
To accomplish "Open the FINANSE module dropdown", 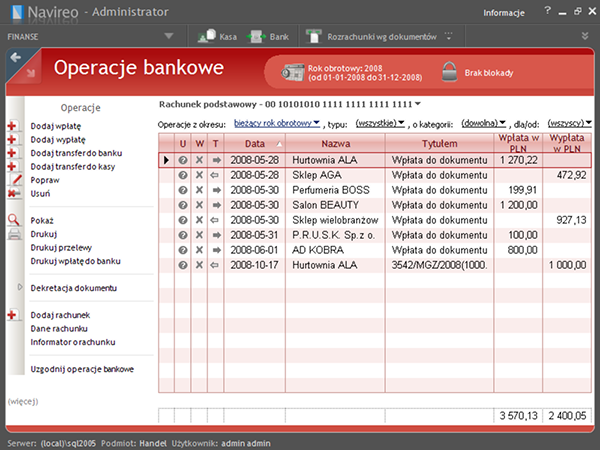I will [168, 36].
